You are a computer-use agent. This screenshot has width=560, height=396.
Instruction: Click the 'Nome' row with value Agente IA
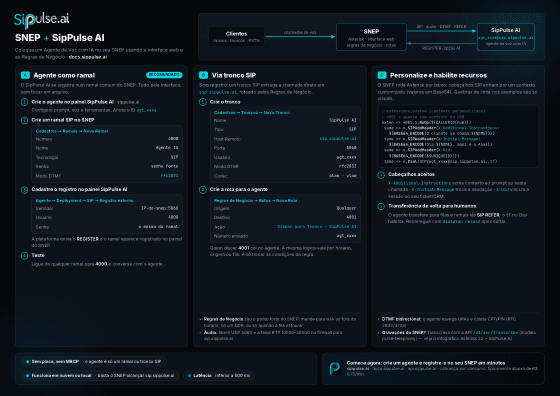tap(107, 147)
